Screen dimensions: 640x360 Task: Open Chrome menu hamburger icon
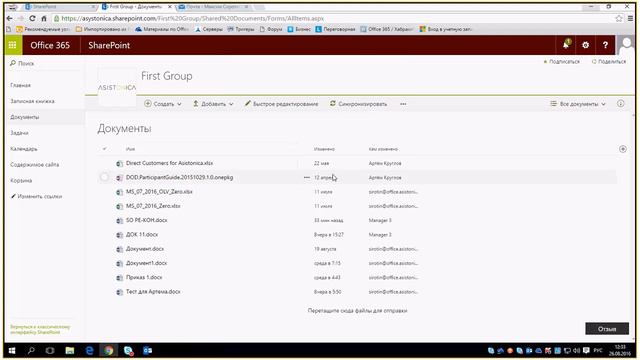pyautogui.click(x=631, y=18)
